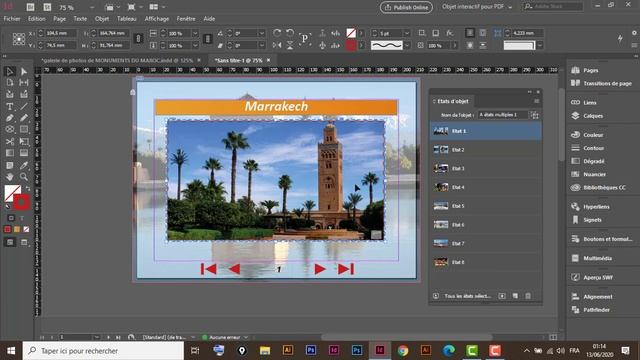Toggle formatting affects text

coord(22,218)
